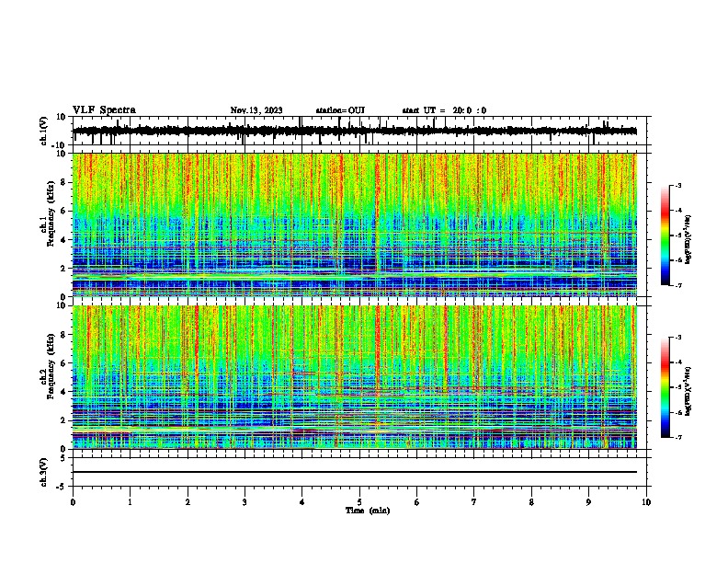
Task: Click the ch.2 color scale bar
Action: pos(665,387)
